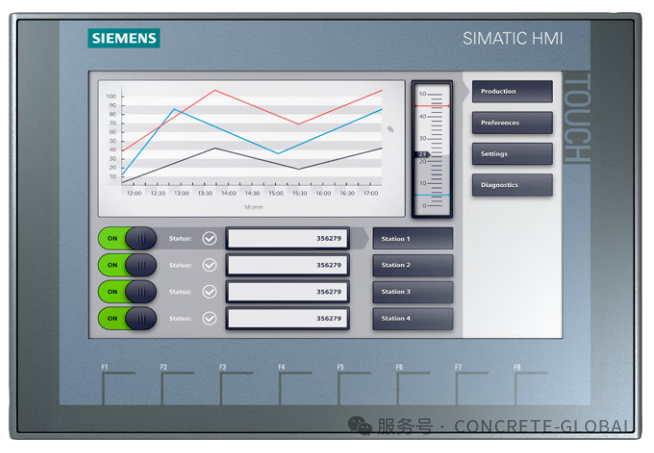Click the blue lower limit line on gauge
This screenshot has width=654, height=453.
432,195
